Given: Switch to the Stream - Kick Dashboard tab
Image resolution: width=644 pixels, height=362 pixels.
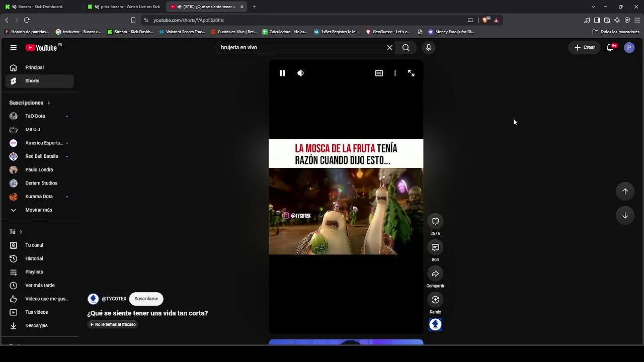Looking at the screenshot, I should pyautogui.click(x=41, y=7).
